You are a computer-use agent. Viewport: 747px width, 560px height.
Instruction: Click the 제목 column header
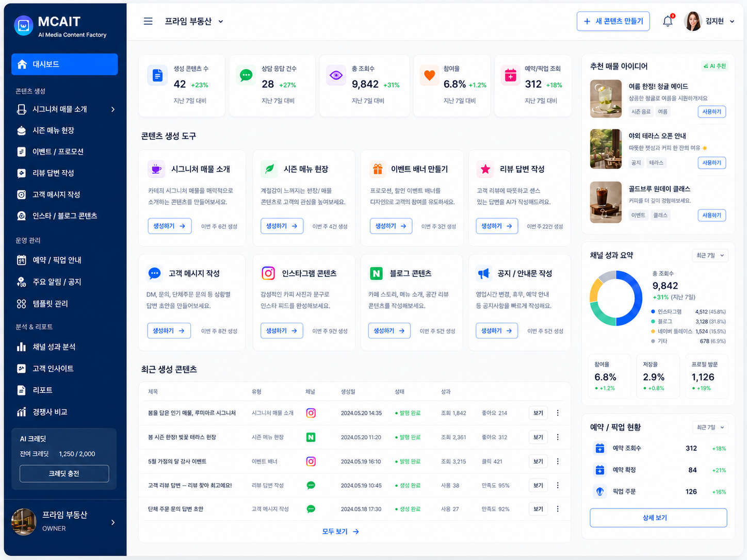153,392
